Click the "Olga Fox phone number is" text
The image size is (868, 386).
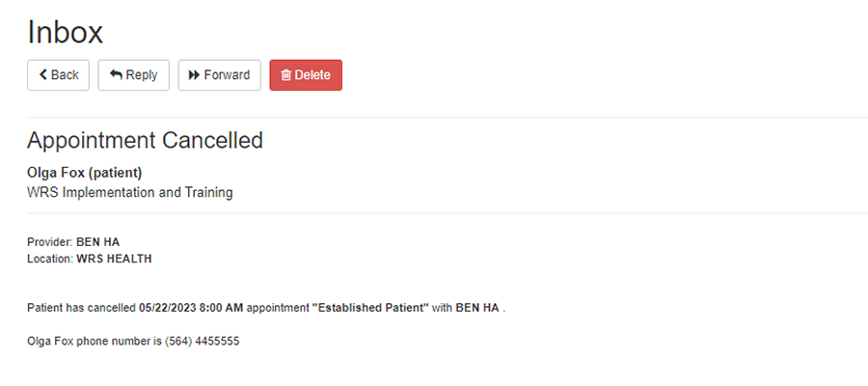click(95, 342)
